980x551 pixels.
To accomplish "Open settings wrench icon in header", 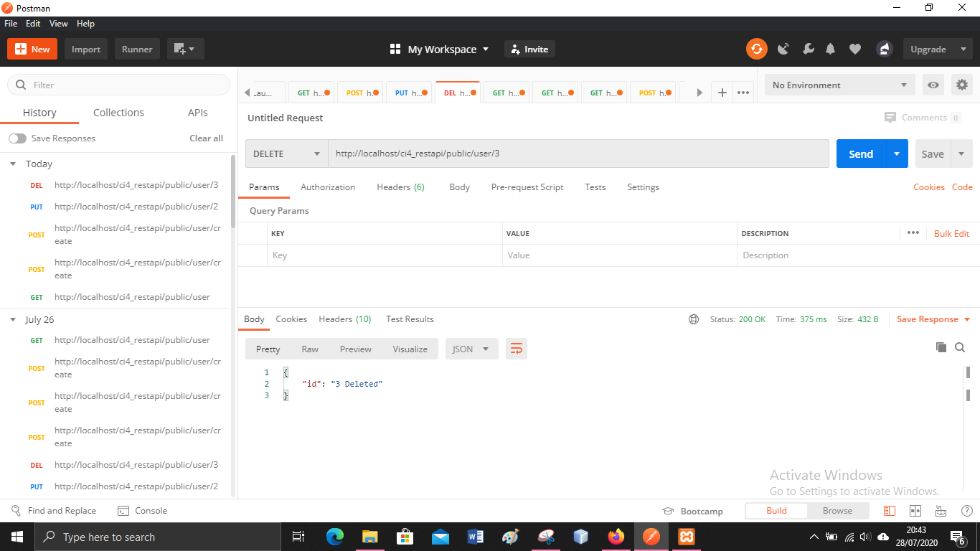I will [x=808, y=49].
